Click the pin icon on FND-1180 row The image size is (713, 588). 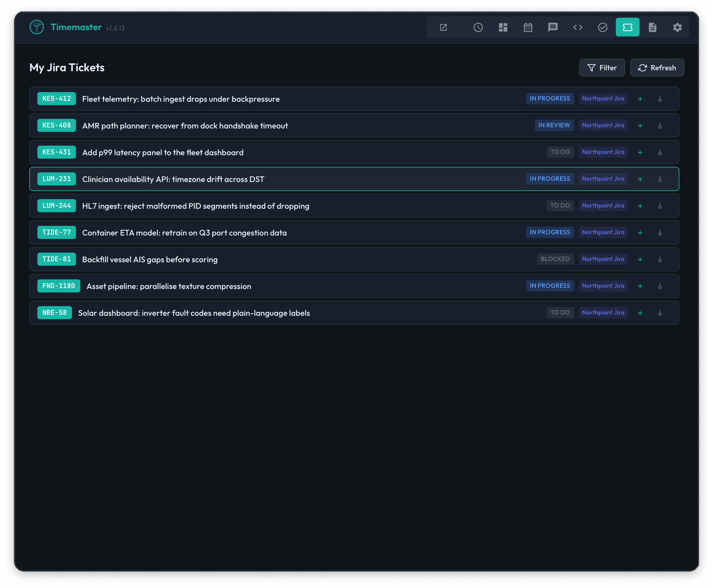click(x=660, y=286)
